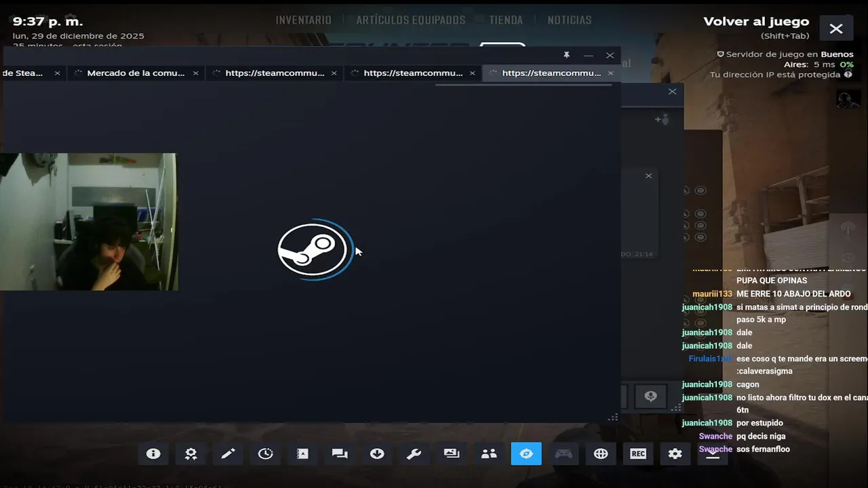The image size is (868, 488).
Task: Click the add-friend icon in chat window
Action: click(x=662, y=119)
